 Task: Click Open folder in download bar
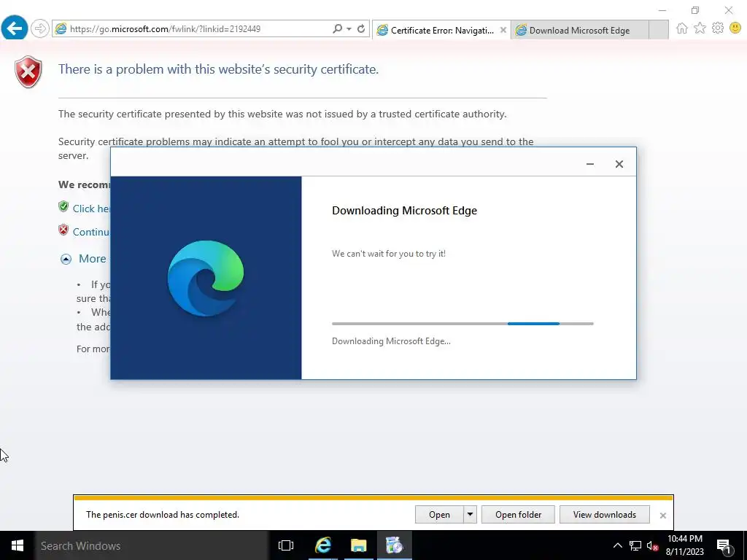[x=519, y=515]
